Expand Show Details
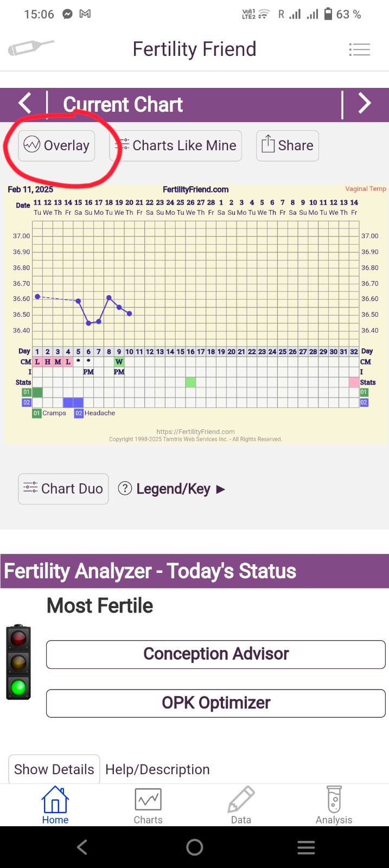Viewport: 389px width, 868px height. tap(54, 769)
